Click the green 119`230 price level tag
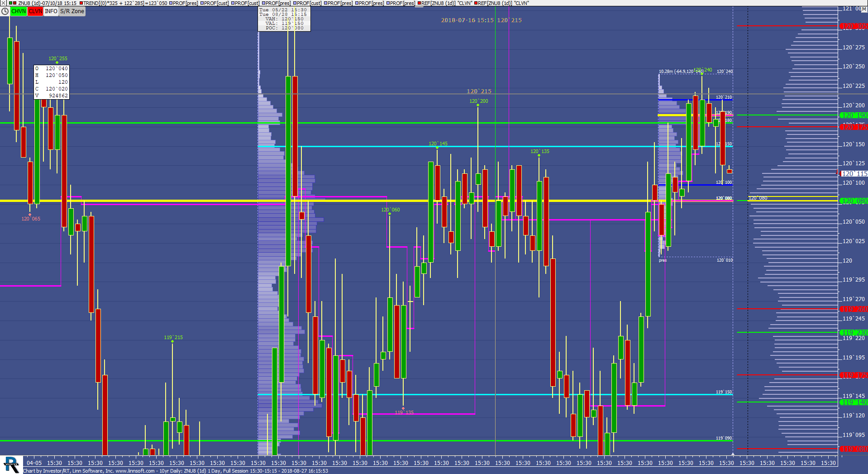This screenshot has height=474, width=868. [x=854, y=332]
